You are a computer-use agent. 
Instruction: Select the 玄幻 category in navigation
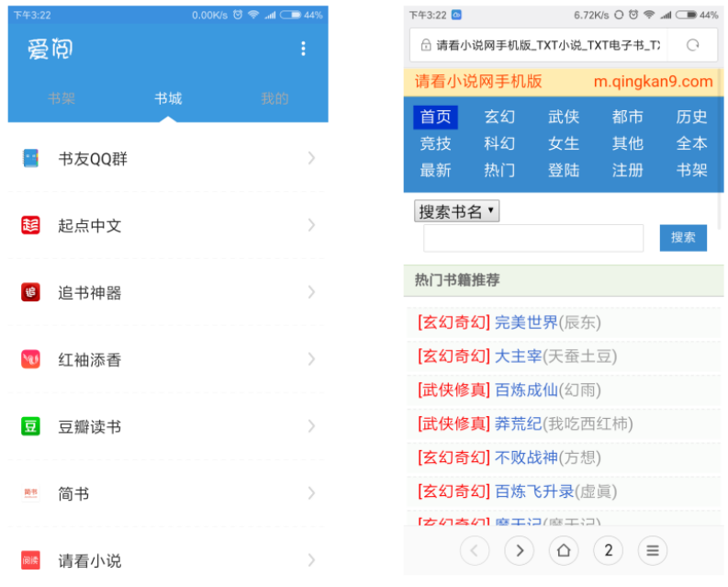(x=499, y=117)
